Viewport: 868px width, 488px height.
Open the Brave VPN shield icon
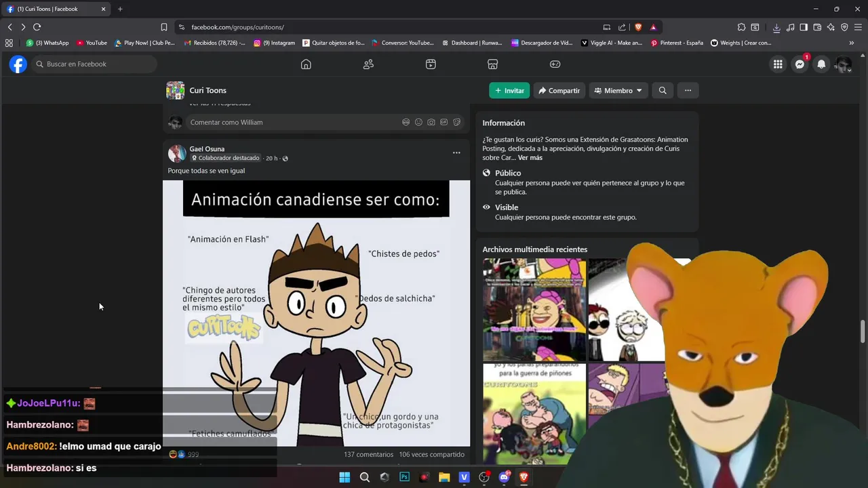pos(844,27)
